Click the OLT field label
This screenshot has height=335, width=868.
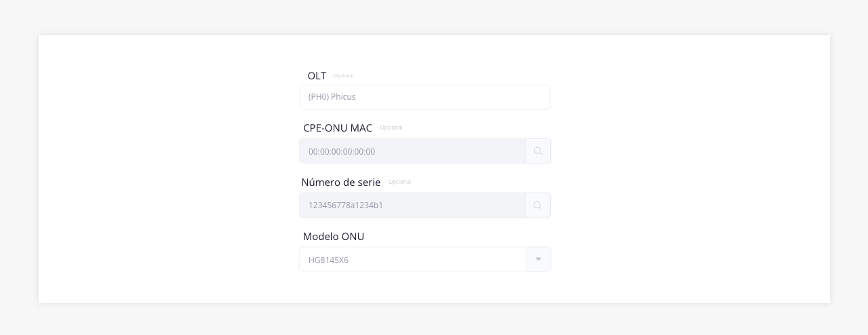click(x=317, y=76)
